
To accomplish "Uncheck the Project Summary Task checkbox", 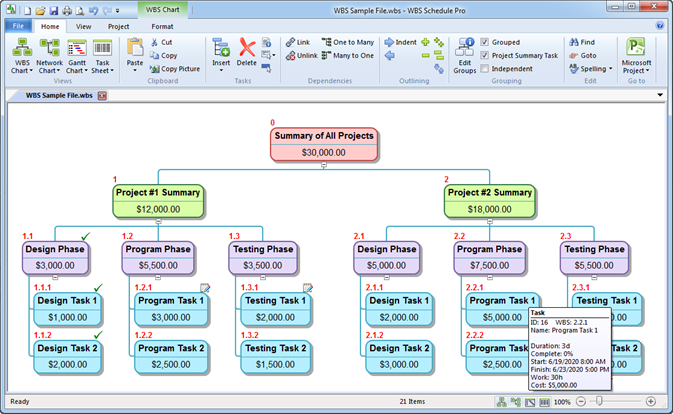I will click(x=485, y=55).
